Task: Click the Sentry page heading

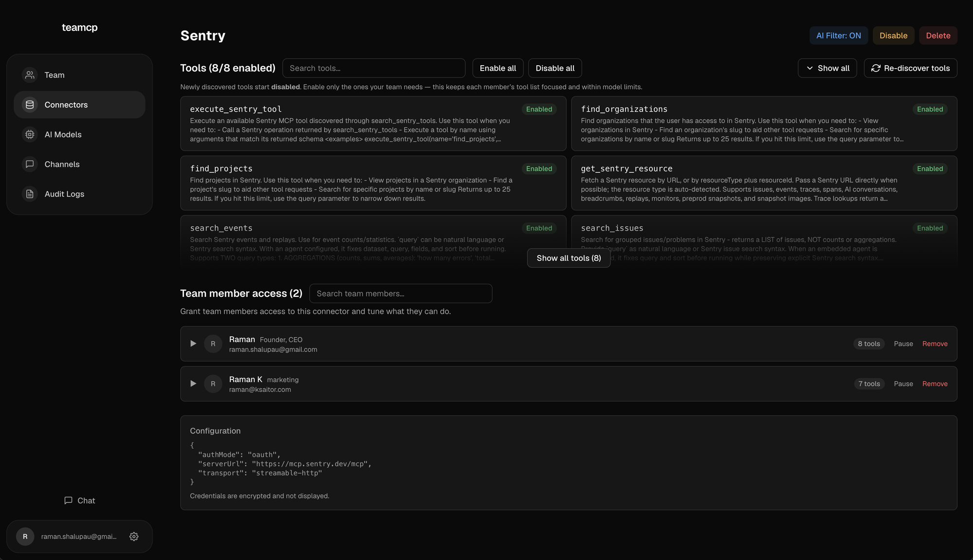Action: coord(202,36)
